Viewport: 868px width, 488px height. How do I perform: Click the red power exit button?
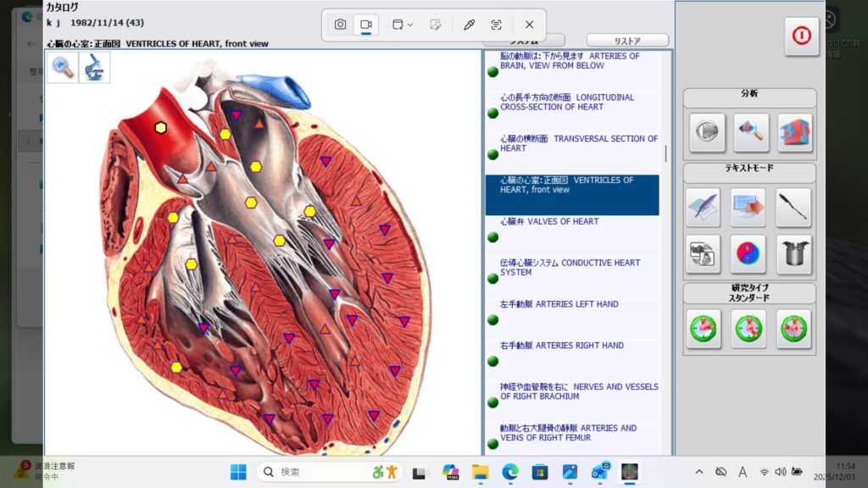tap(801, 36)
